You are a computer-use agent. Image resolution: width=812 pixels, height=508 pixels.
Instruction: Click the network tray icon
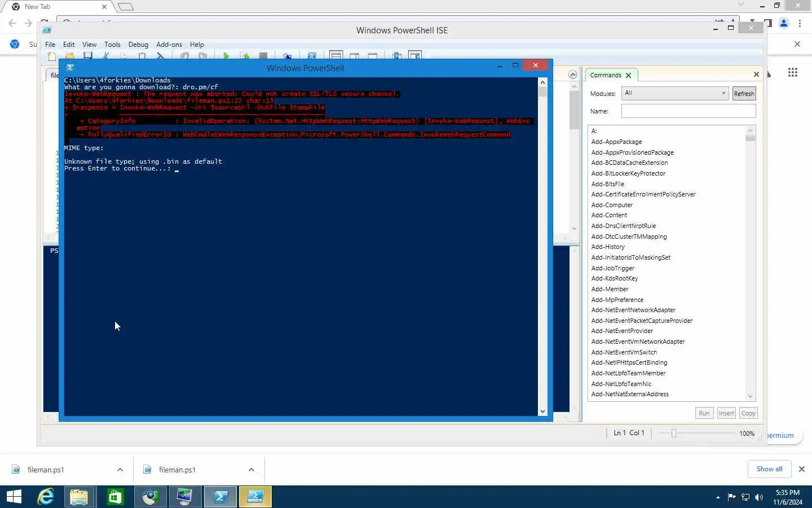point(745,497)
